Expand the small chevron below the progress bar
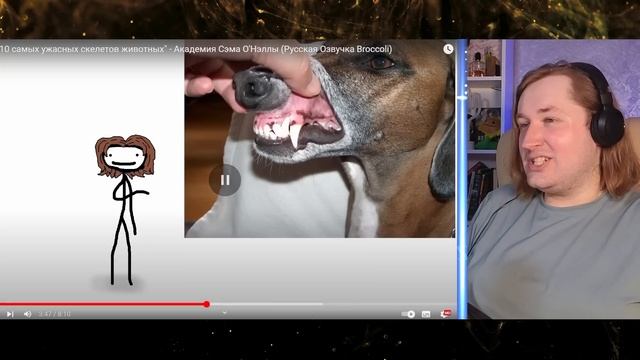Image resolution: width=640 pixels, height=360 pixels. click(x=224, y=313)
